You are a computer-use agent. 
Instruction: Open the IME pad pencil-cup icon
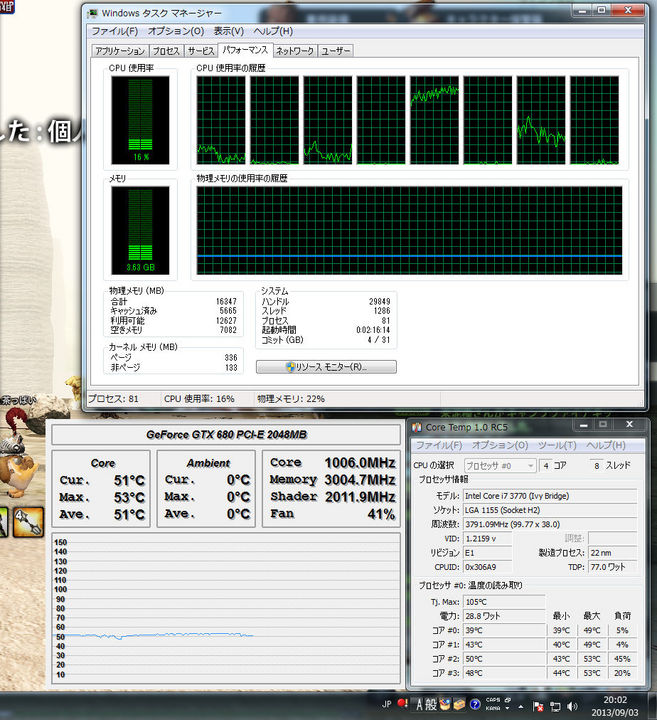pos(444,704)
